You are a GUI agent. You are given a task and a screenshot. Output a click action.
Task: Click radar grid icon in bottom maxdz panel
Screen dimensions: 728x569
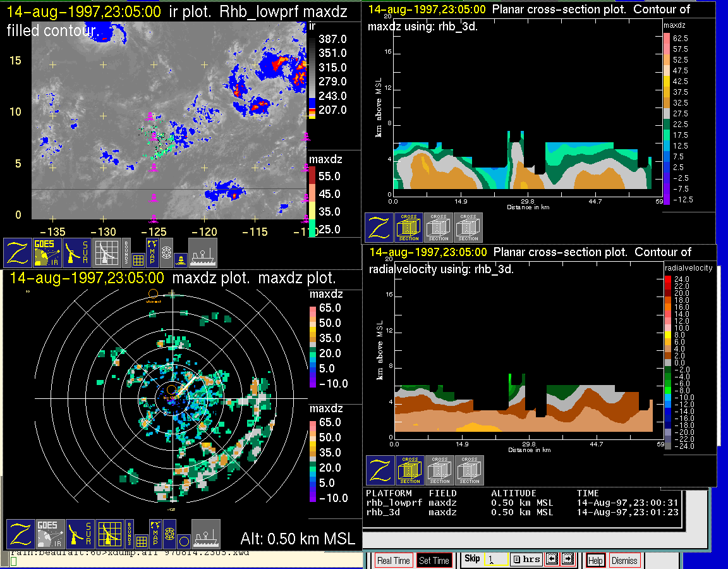point(109,534)
